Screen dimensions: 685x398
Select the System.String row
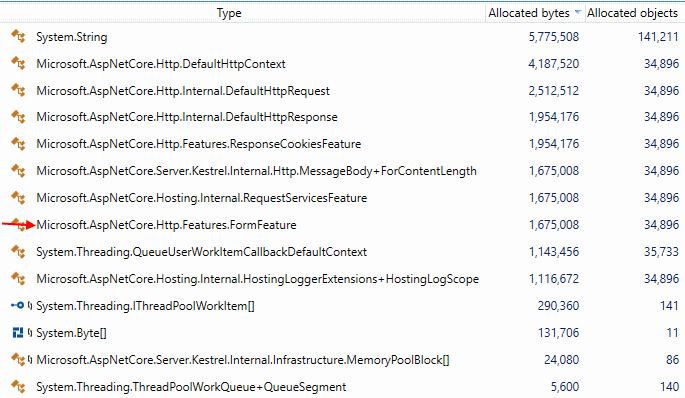pos(342,37)
